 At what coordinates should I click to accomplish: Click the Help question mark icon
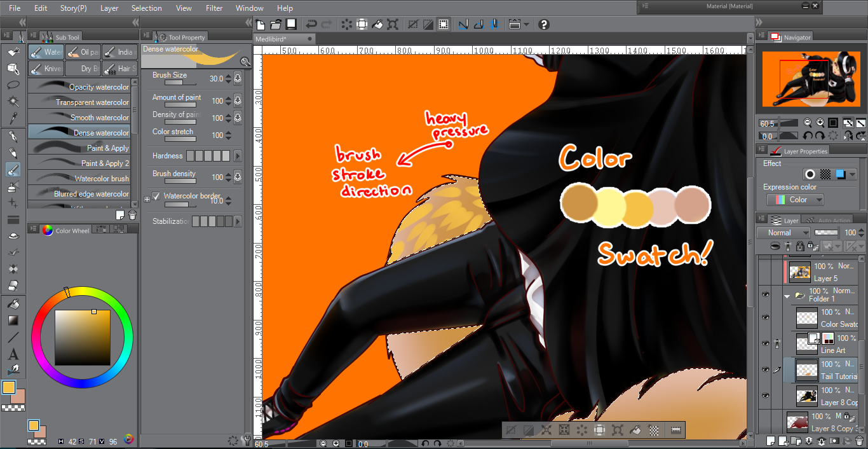coord(543,25)
